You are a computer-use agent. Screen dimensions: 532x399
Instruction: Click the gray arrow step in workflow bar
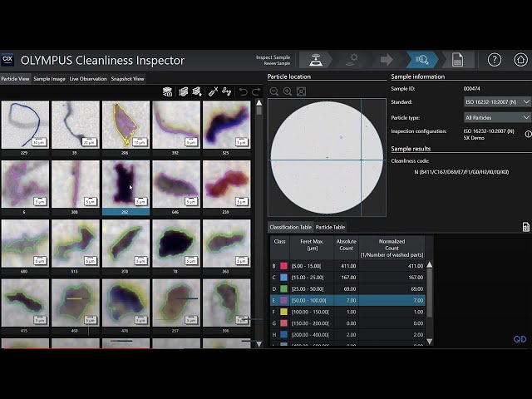click(387, 60)
